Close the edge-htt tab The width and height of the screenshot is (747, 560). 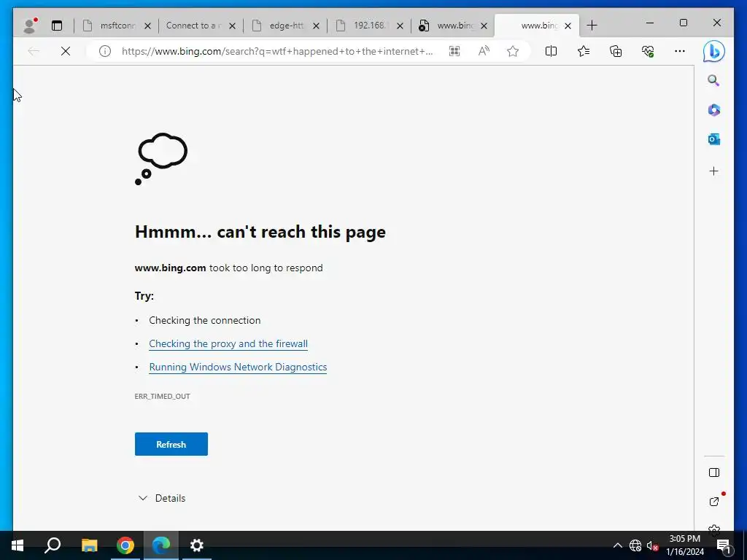tap(317, 26)
